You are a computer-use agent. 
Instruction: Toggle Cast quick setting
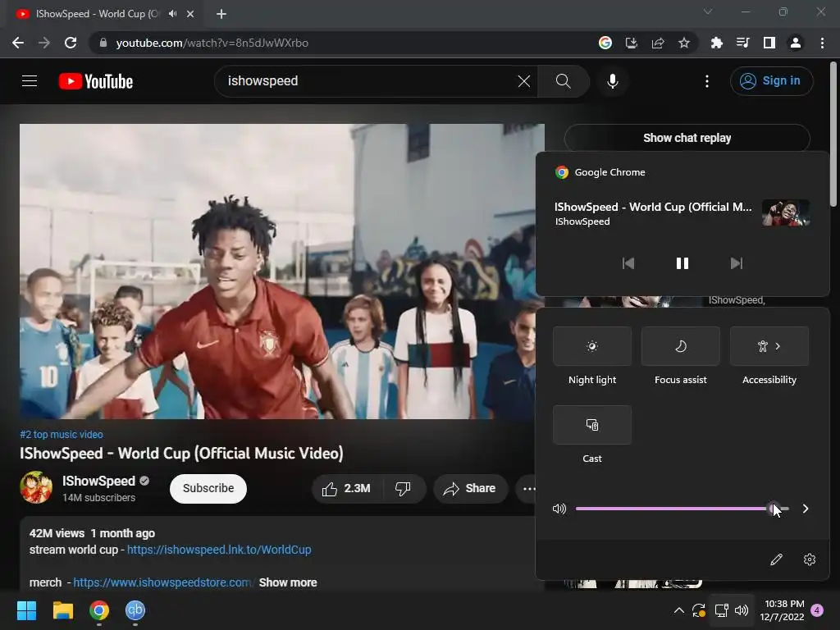tap(592, 425)
